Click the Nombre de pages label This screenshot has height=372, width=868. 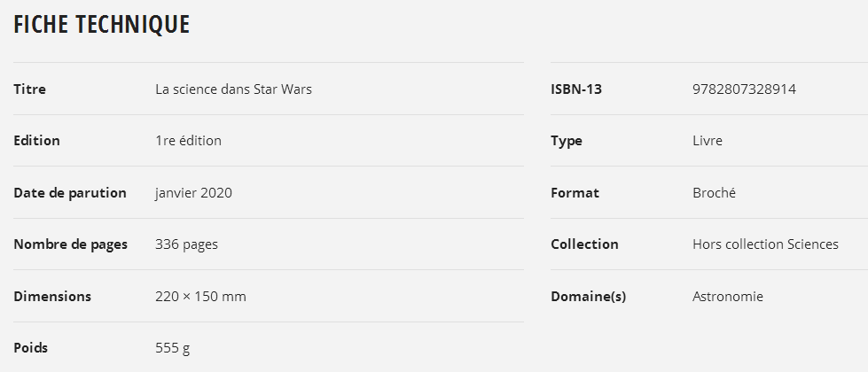click(70, 244)
